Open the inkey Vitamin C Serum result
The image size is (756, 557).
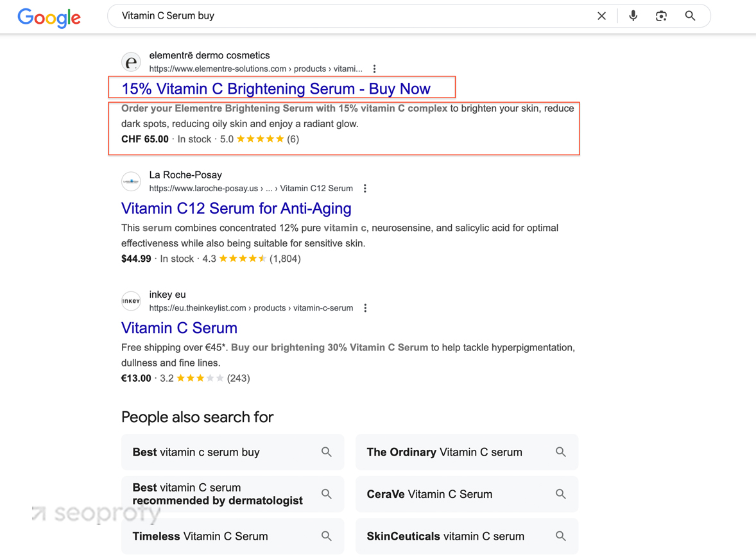179,328
